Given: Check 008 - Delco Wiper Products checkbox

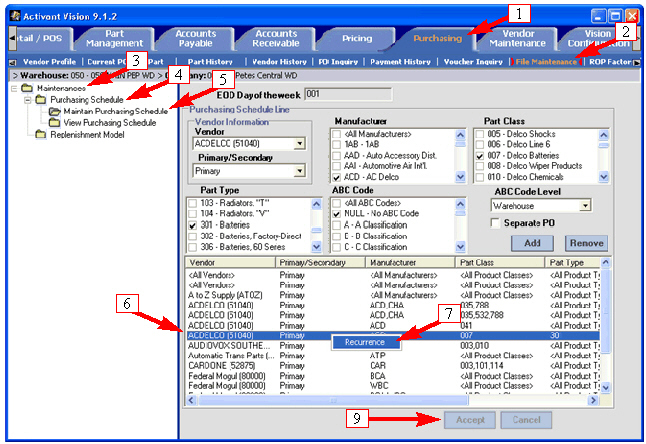Looking at the screenshot, I should coord(480,166).
